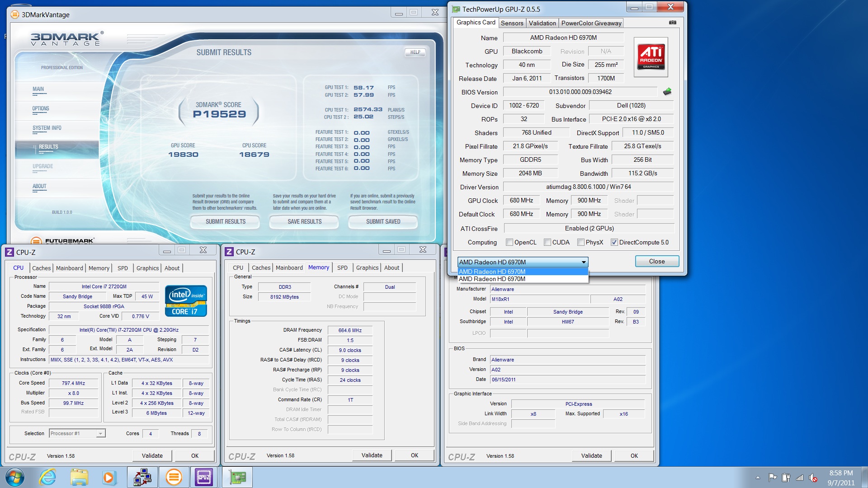Click HELP button in 3DMark
The width and height of the screenshot is (868, 488).
tap(415, 52)
